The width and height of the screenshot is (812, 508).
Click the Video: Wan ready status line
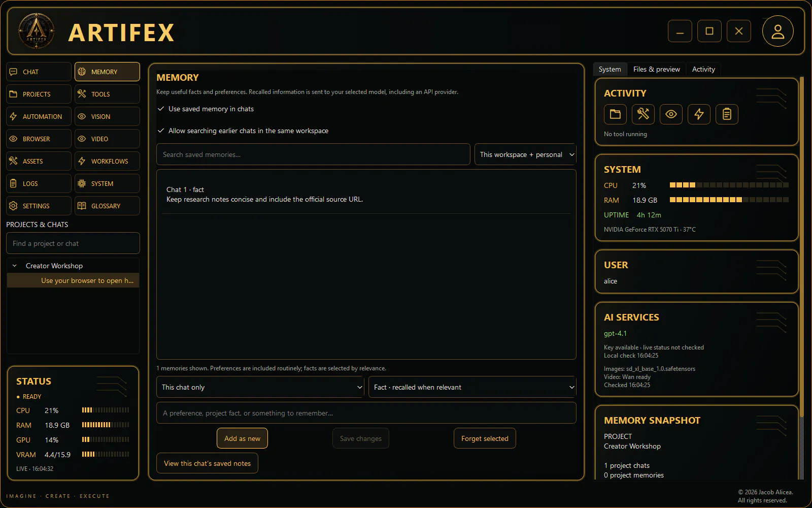pyautogui.click(x=627, y=377)
